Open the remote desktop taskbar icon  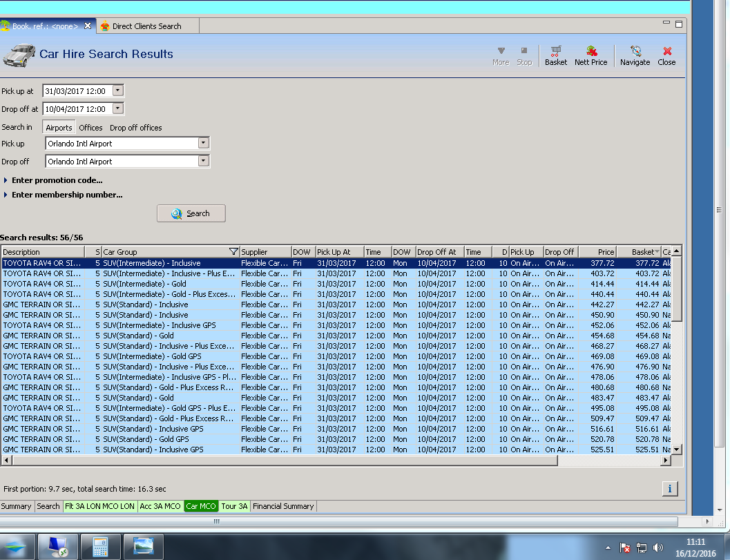(58, 546)
